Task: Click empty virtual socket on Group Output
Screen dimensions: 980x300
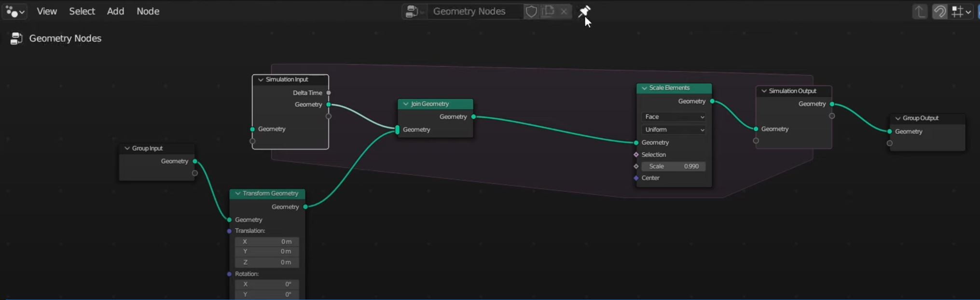Action: tap(889, 143)
